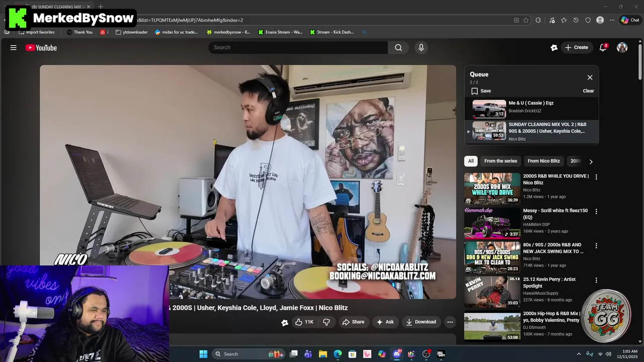Open Enaira Stream bookmark
The image size is (644, 362).
pyautogui.click(x=281, y=32)
